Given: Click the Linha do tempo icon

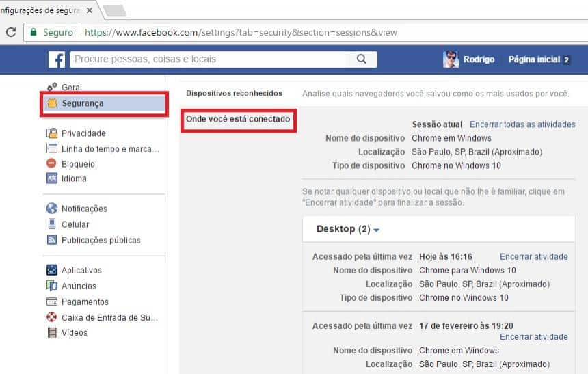Looking at the screenshot, I should (52, 148).
